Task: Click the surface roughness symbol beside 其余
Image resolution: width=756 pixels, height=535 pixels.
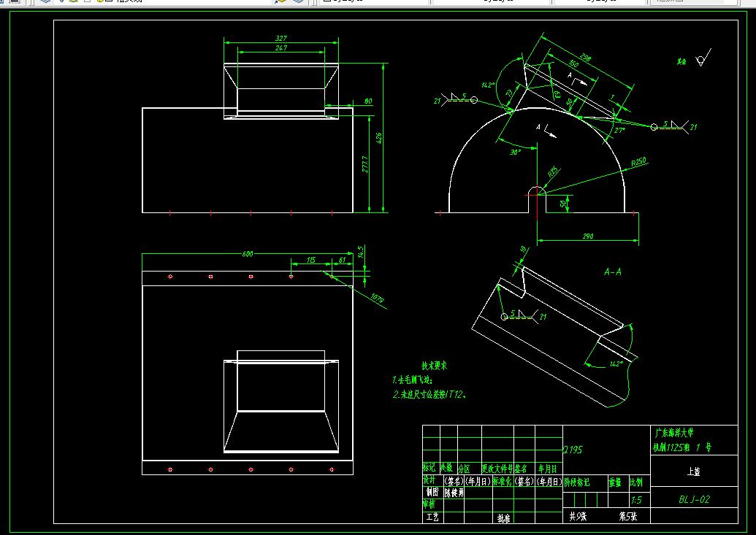Action: 703,58
